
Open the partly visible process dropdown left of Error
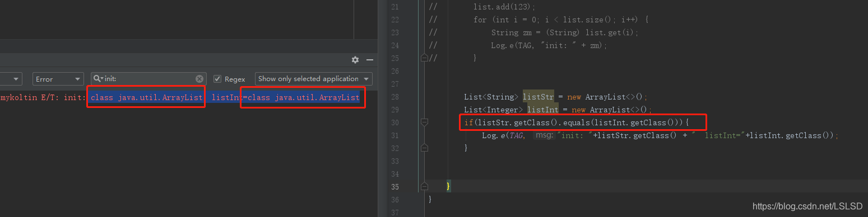point(11,79)
